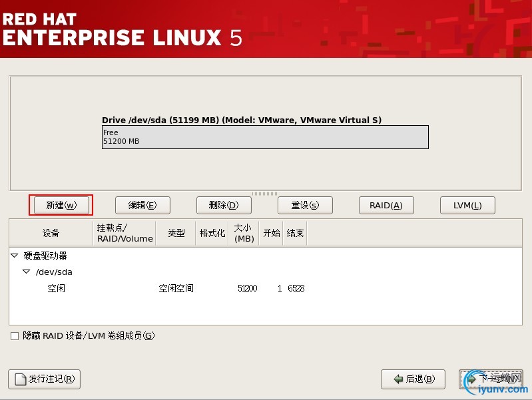Open the LVM(L) configuration button

467,205
